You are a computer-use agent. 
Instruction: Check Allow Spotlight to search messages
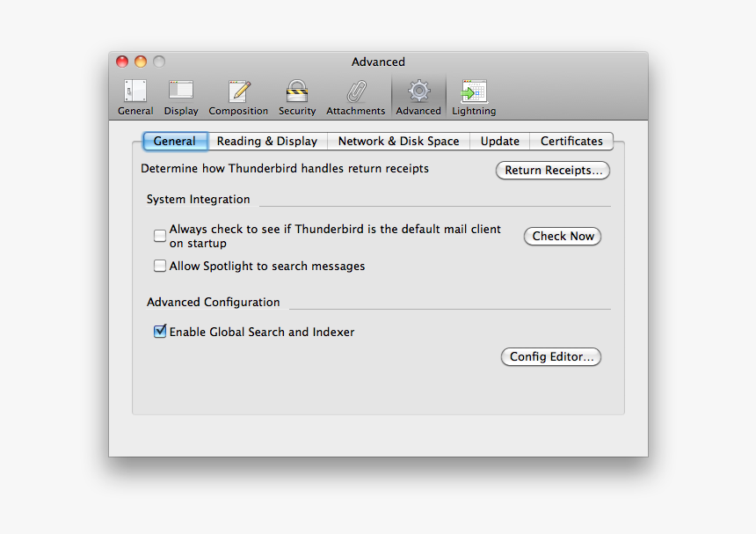(160, 265)
